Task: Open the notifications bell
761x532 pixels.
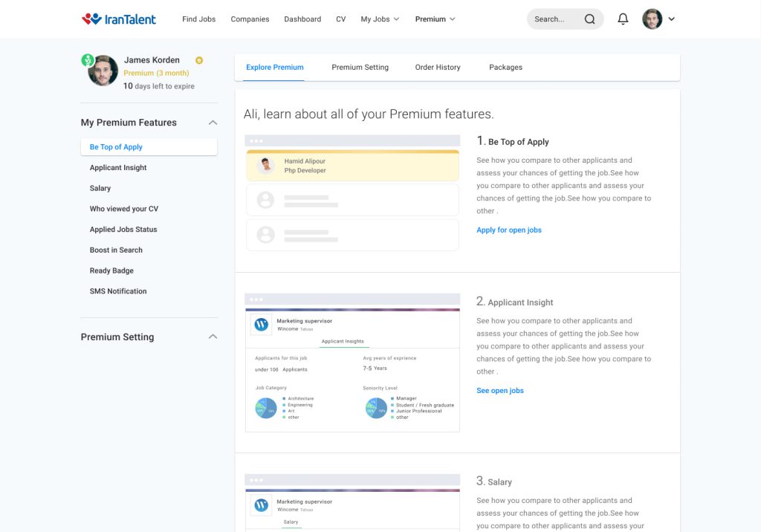Action: (623, 19)
